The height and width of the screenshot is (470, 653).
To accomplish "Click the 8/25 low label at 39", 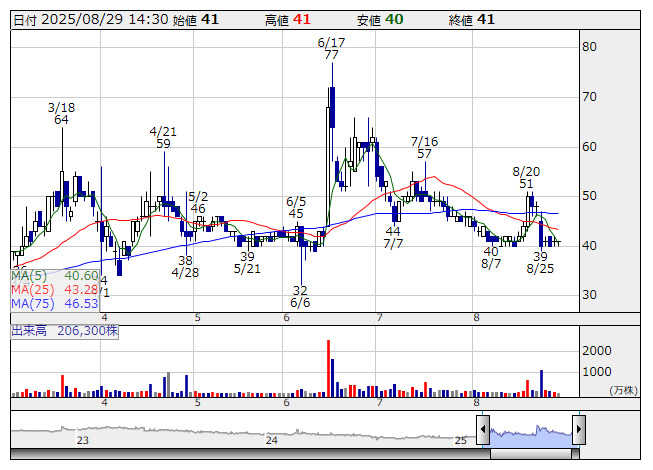I will coord(540,263).
